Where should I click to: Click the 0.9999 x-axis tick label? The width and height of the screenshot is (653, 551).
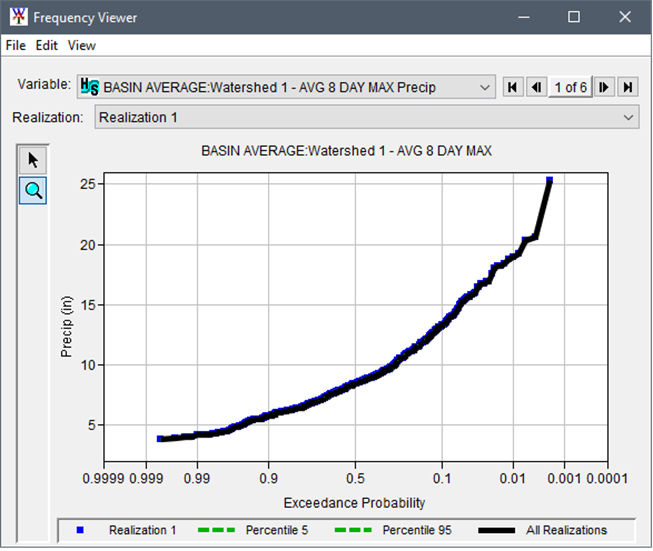pos(103,479)
